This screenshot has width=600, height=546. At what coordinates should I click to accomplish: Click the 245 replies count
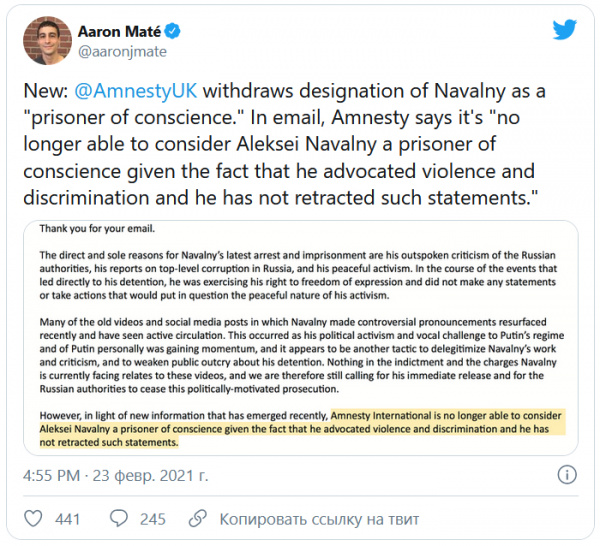pos(153,519)
